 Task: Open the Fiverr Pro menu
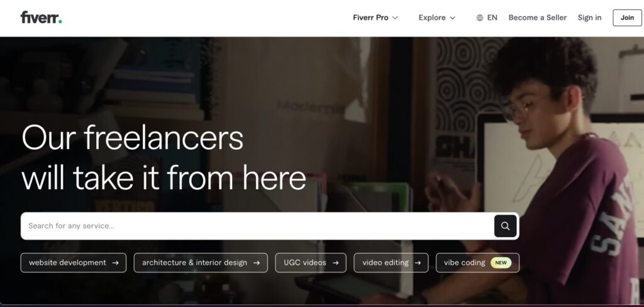[x=375, y=18]
